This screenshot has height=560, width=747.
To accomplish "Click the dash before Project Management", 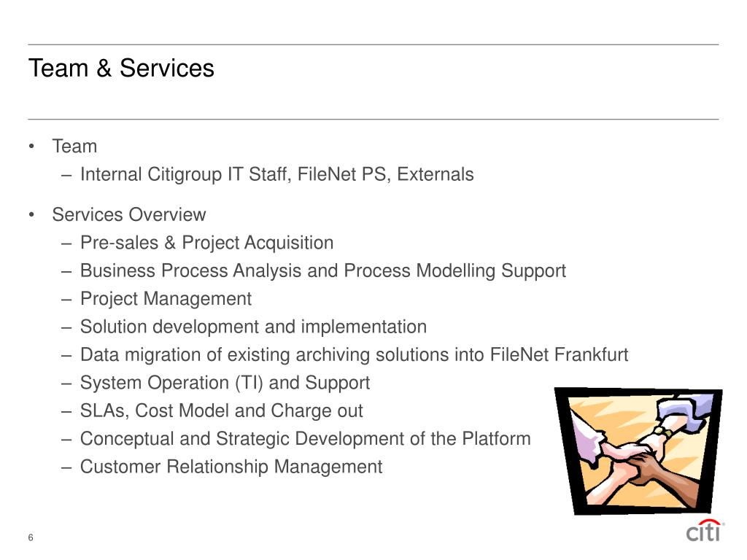I will coord(66,300).
